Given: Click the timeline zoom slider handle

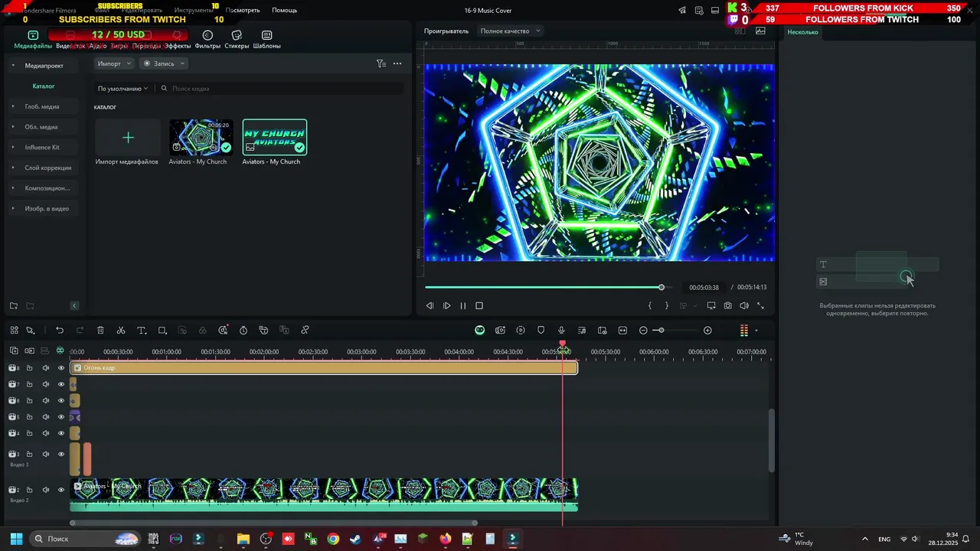Looking at the screenshot, I should (661, 331).
